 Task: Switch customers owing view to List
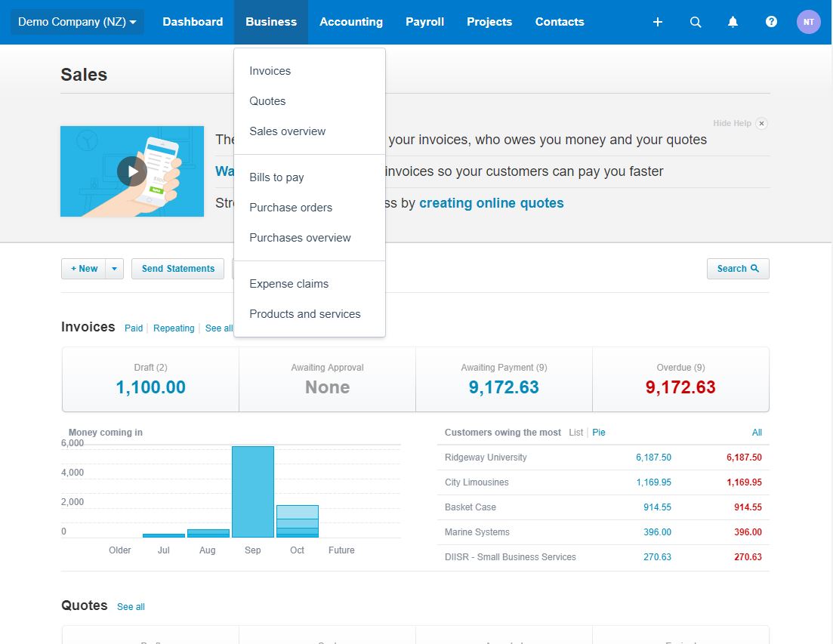point(575,432)
